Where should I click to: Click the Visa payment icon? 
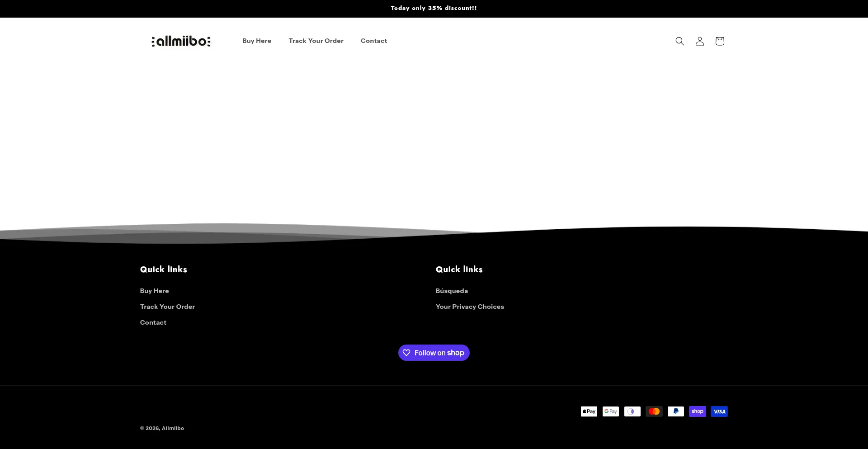(719, 411)
